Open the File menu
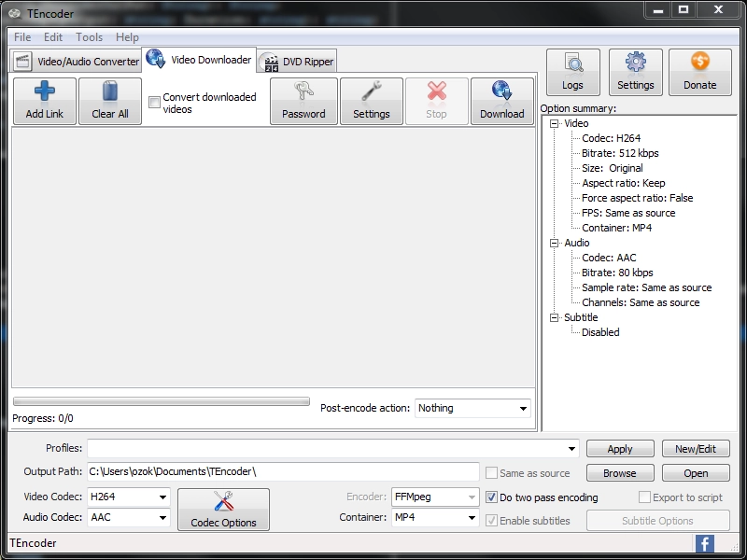 [x=22, y=37]
